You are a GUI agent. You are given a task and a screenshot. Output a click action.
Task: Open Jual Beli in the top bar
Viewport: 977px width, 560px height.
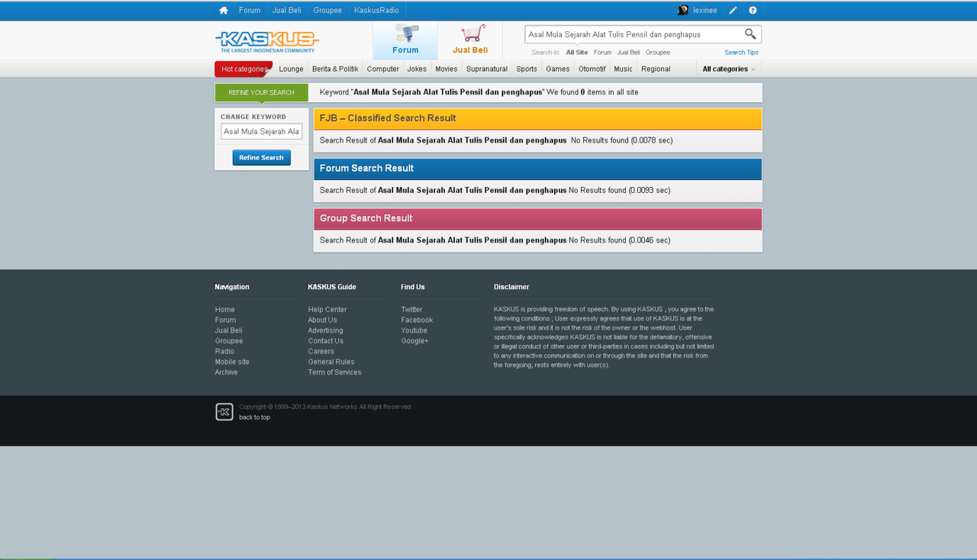(x=287, y=11)
